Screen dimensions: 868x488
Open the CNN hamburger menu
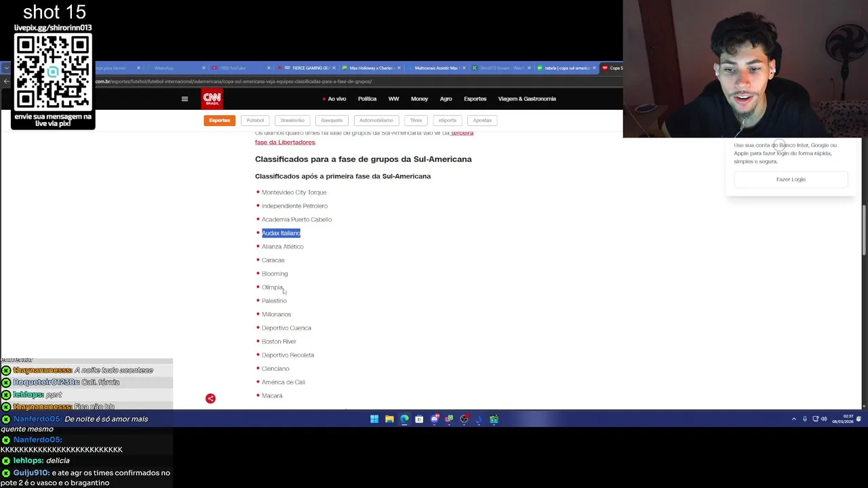(184, 99)
